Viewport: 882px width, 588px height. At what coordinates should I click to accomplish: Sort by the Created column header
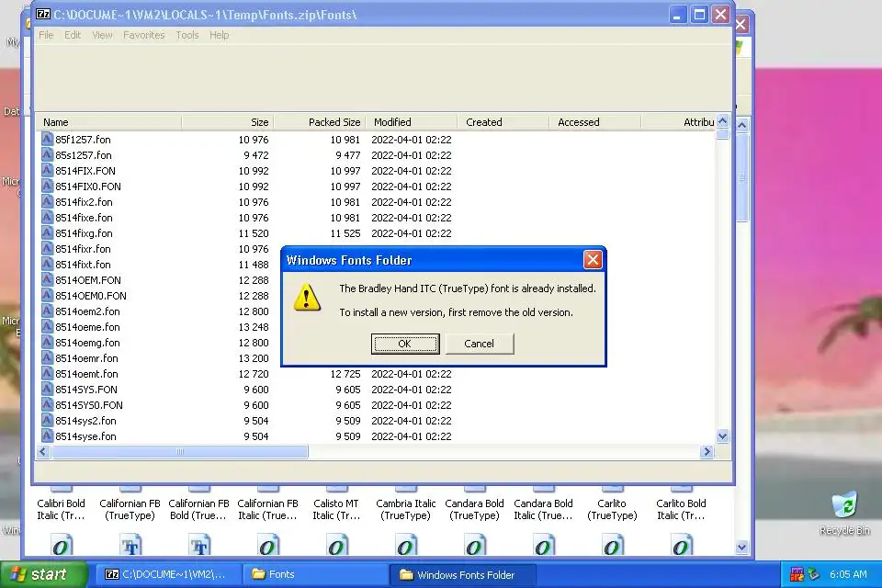pyautogui.click(x=503, y=122)
